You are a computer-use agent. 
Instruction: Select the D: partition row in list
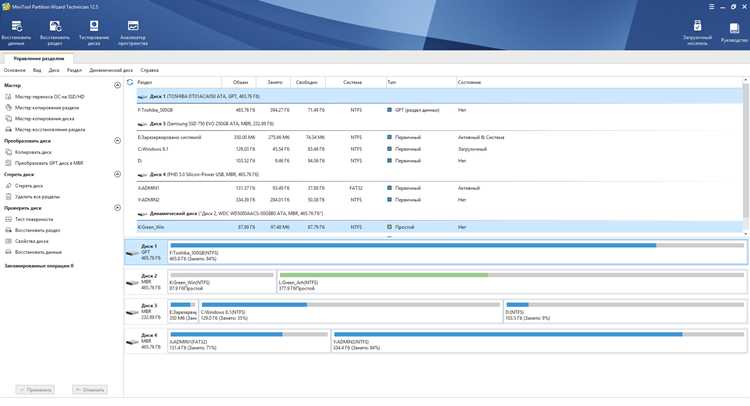(x=439, y=161)
